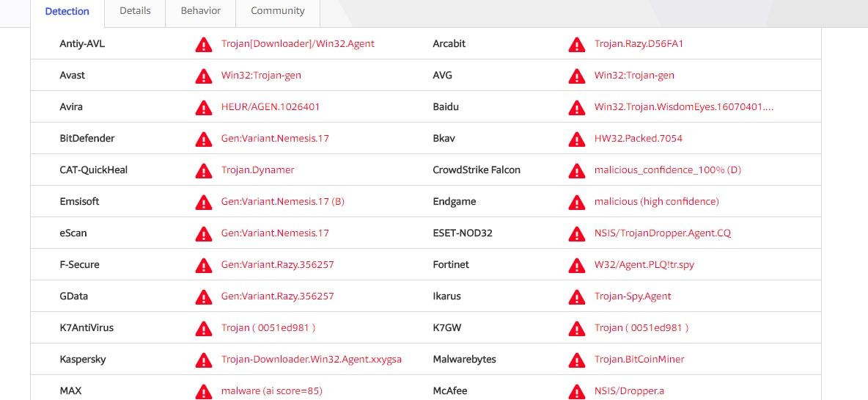This screenshot has width=868, height=400.
Task: Click the warning icon beside Antiy-AVL
Action: 203,45
